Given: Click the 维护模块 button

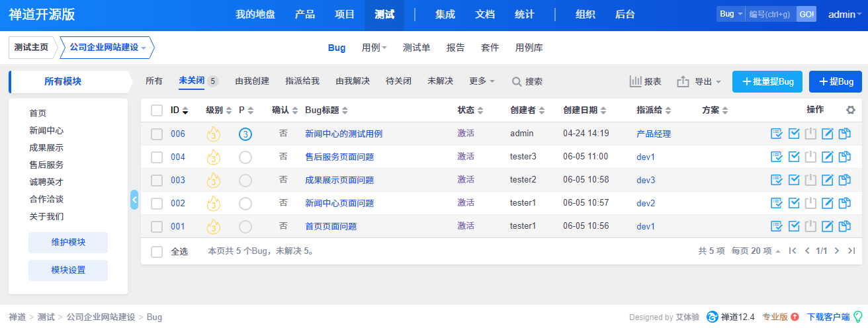Looking at the screenshot, I should (x=68, y=242).
